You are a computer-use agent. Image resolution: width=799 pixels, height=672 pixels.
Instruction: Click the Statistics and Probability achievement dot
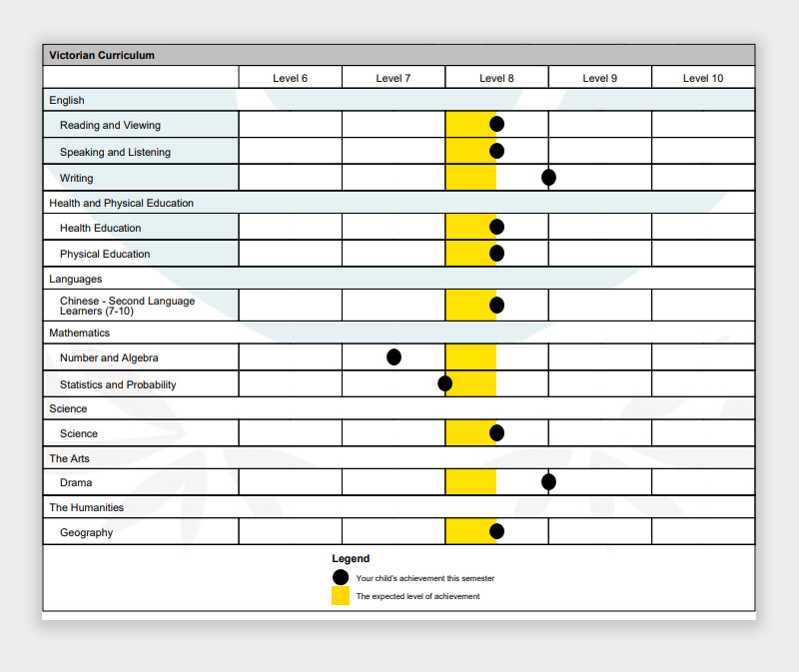(x=445, y=383)
